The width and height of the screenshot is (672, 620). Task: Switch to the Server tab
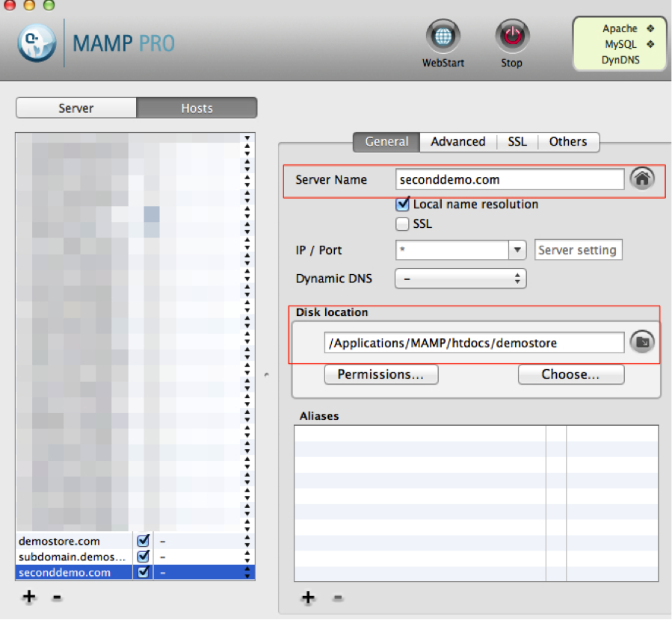pyautogui.click(x=76, y=108)
